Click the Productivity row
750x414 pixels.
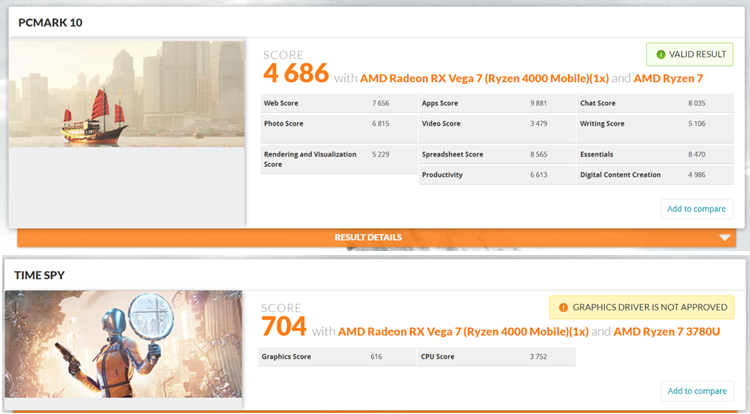[x=497, y=175]
